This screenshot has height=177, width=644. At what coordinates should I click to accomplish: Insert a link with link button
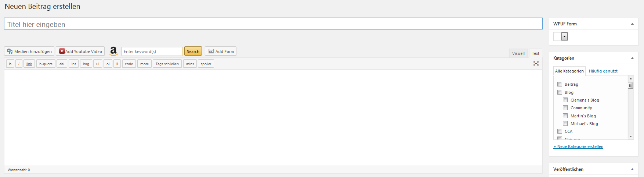click(x=29, y=64)
